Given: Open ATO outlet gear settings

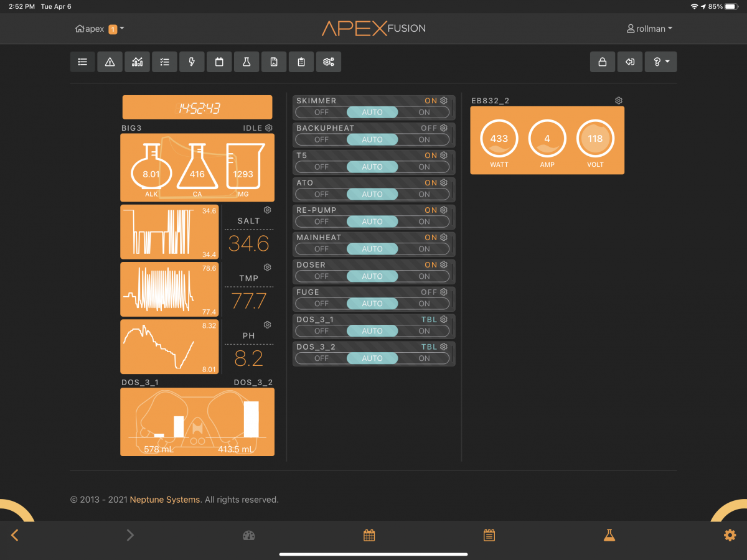Looking at the screenshot, I should 444,183.
